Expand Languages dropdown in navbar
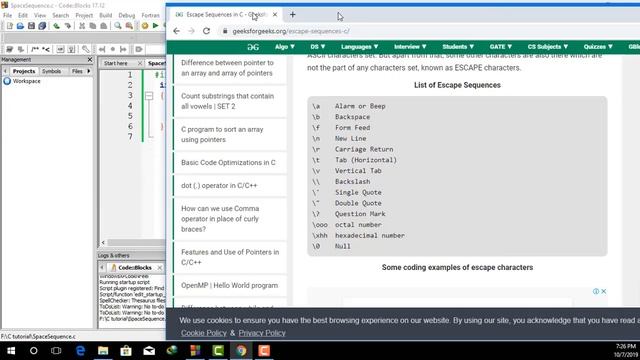640x360 pixels. click(360, 47)
